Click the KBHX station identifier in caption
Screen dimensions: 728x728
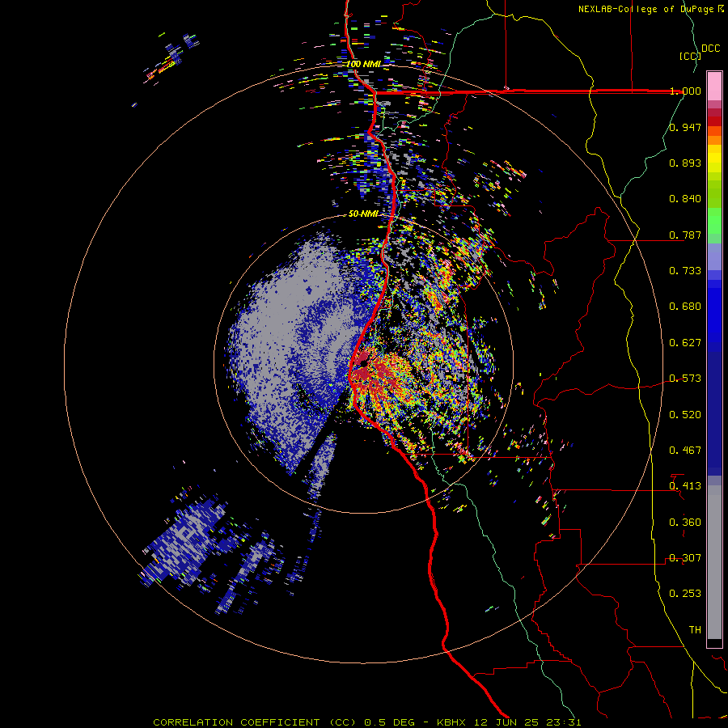pos(451,722)
